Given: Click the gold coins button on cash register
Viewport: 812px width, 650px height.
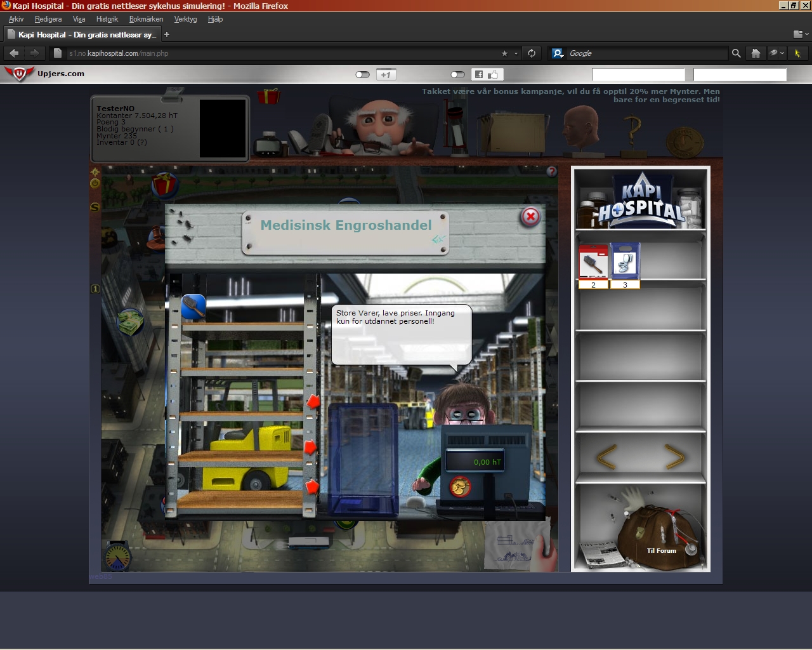Looking at the screenshot, I should (x=460, y=487).
